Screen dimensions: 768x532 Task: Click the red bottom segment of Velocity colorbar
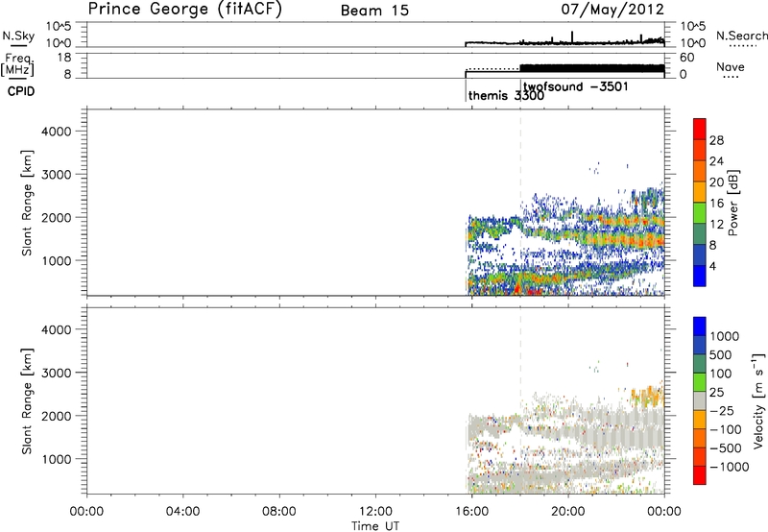(x=700, y=475)
